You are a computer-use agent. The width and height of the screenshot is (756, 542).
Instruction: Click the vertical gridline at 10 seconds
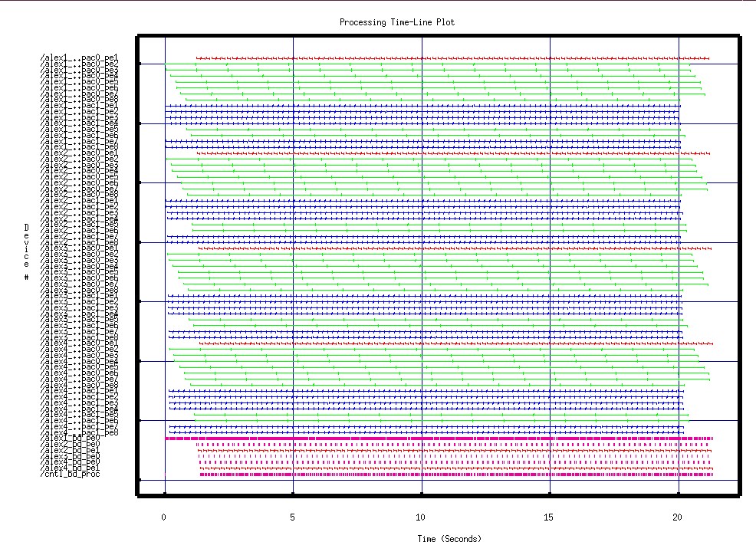pos(422,268)
